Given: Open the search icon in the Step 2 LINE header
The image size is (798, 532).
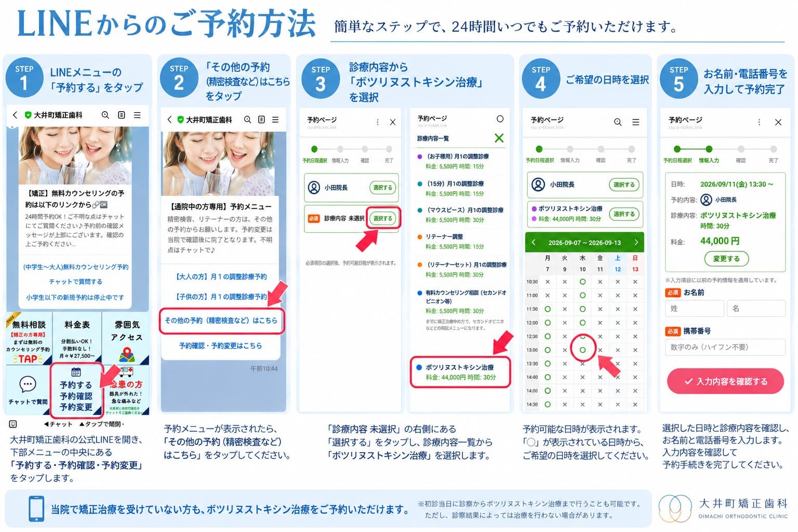Looking at the screenshot, I should pos(248,119).
